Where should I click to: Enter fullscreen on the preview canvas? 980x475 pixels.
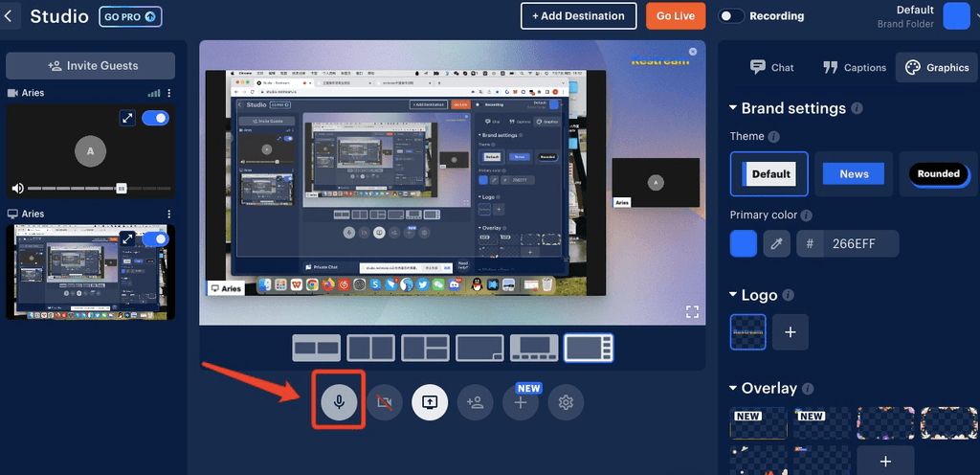point(692,311)
